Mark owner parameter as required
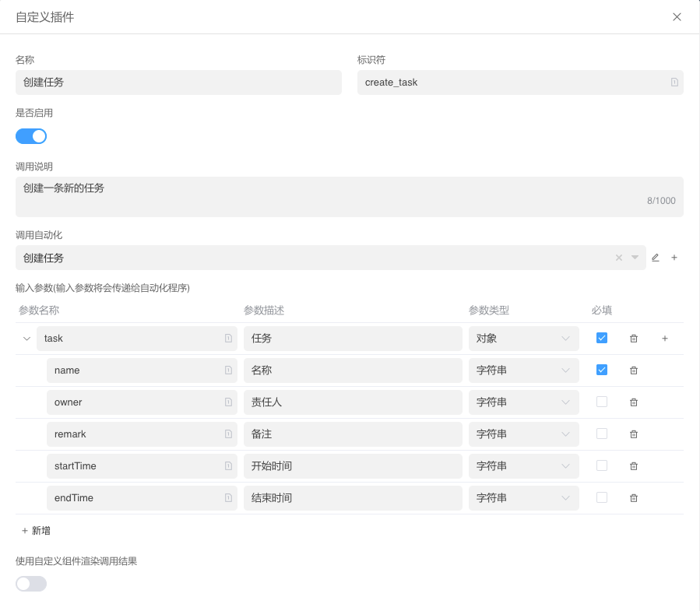Screen dimensions: 700x611 [602, 402]
